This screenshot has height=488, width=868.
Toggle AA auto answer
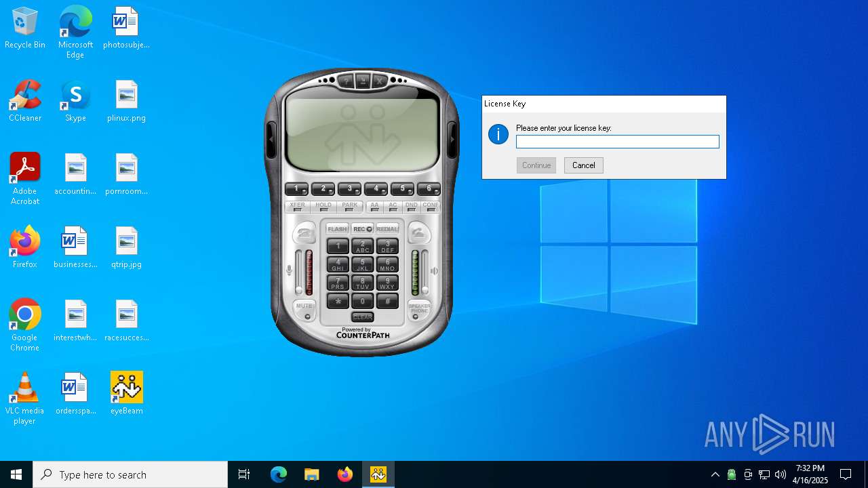tap(374, 207)
